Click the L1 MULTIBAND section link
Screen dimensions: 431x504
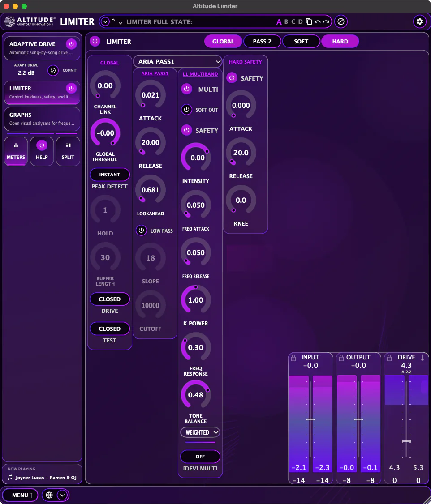(200, 74)
